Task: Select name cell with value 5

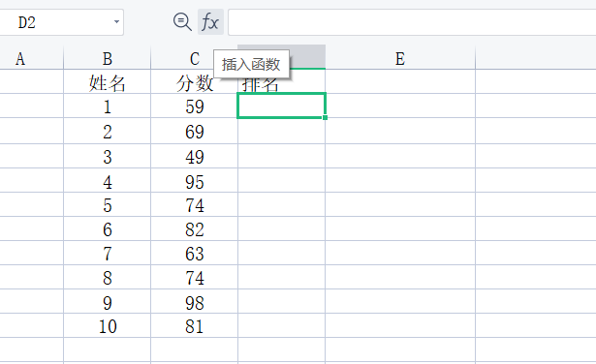Action: point(108,204)
